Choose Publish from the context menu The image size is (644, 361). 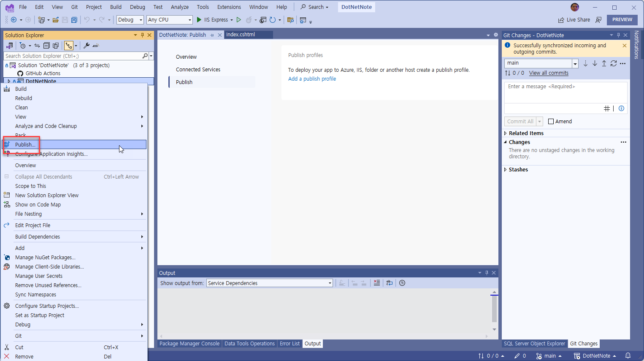(x=26, y=144)
